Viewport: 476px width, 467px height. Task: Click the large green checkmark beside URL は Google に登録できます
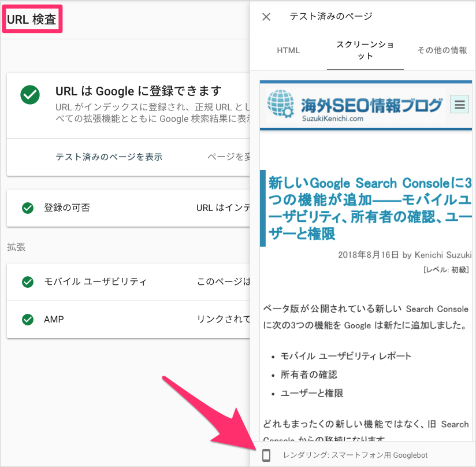click(x=30, y=95)
